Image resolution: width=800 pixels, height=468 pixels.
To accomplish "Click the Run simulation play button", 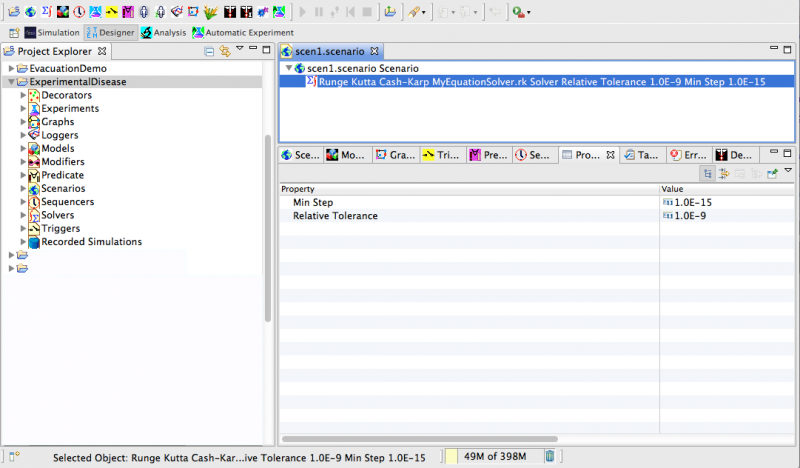I will click(x=303, y=11).
